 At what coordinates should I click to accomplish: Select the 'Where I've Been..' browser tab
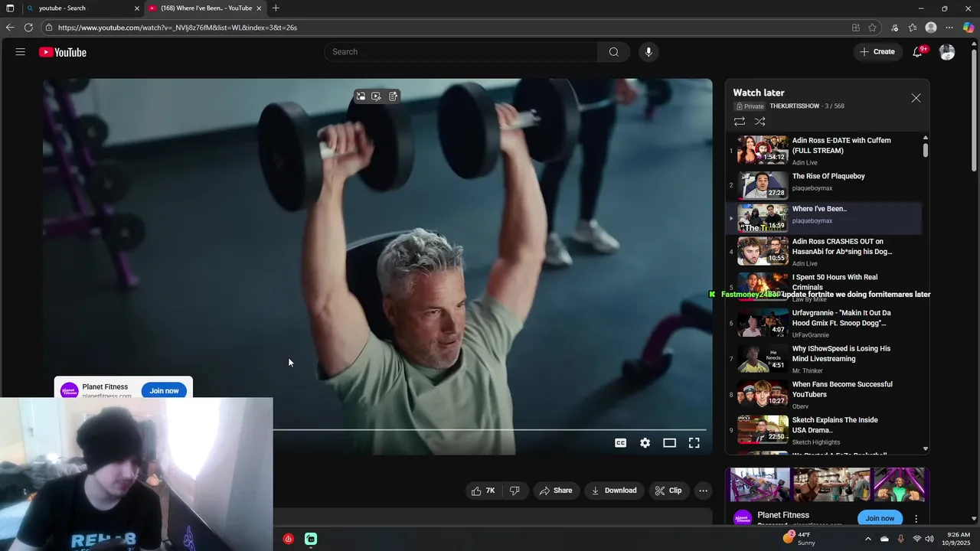tap(205, 8)
